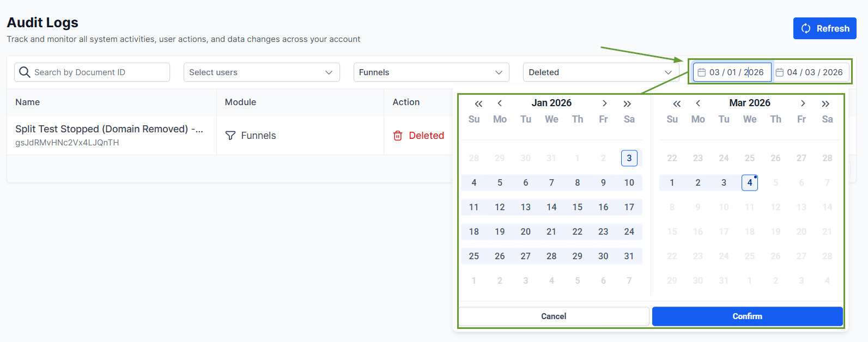Open the Deleted action filter dropdown
Viewport: 868px width, 342px height.
[x=600, y=72]
